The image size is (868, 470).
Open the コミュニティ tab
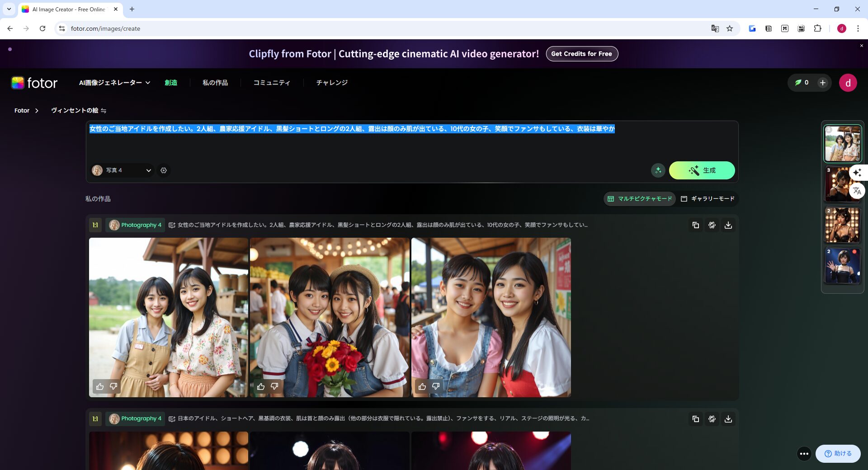271,83
